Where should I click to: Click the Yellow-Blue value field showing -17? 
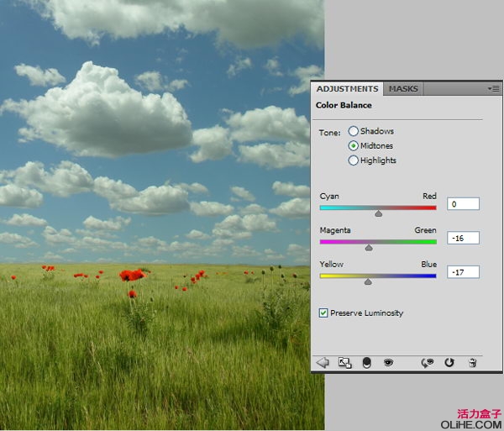(x=463, y=272)
